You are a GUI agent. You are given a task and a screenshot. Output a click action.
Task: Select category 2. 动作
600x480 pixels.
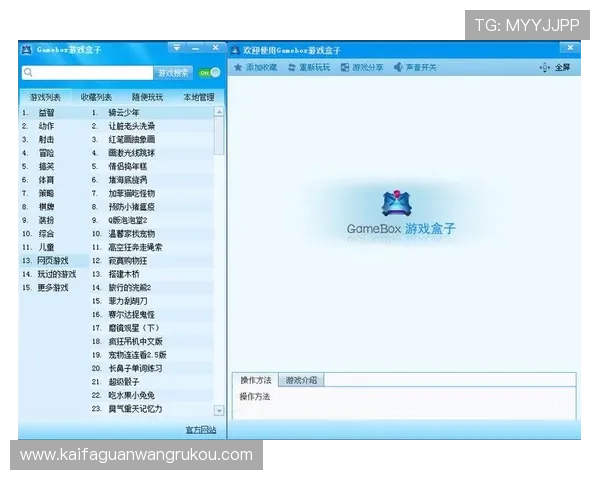pyautogui.click(x=54, y=126)
